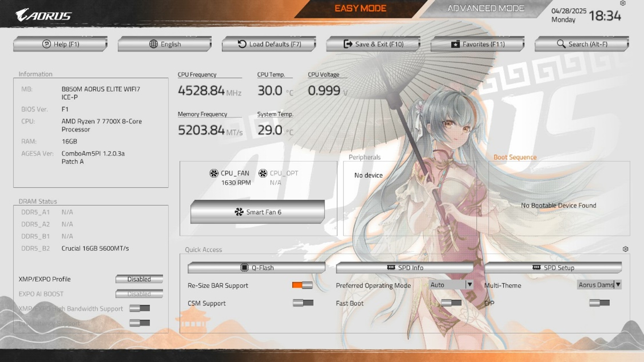The width and height of the screenshot is (644, 362).
Task: Toggle Re-Size BAR Support switch
Action: point(302,285)
